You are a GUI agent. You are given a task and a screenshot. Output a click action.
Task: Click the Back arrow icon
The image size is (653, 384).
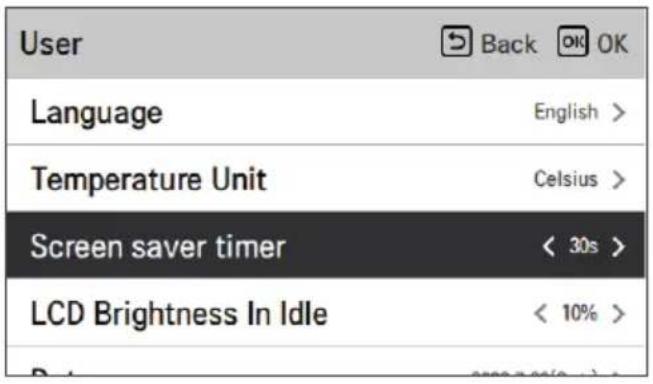(456, 42)
